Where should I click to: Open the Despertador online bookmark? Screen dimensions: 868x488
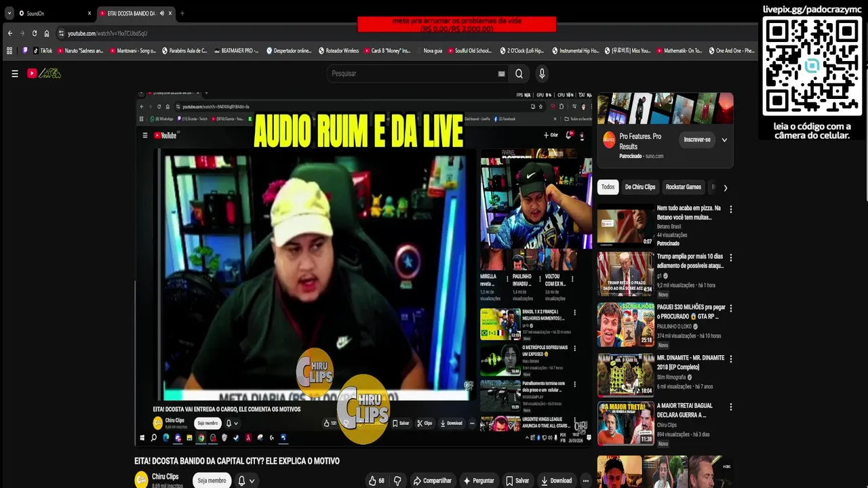click(x=289, y=50)
